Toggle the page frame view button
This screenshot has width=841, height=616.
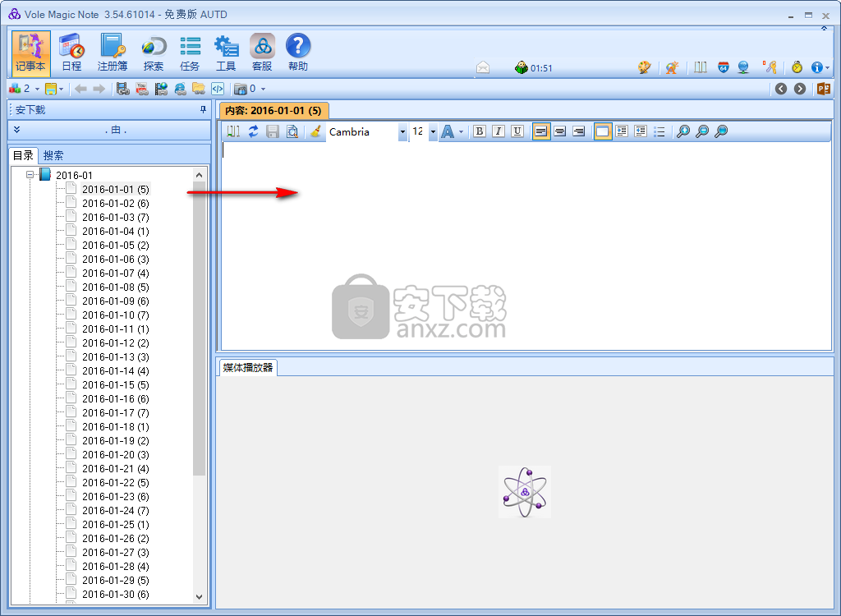(602, 131)
